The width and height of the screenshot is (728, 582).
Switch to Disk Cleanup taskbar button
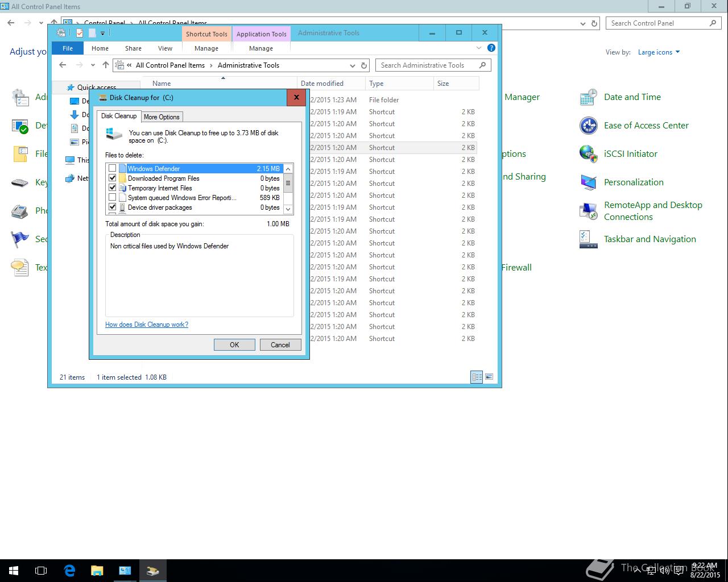(x=152, y=571)
